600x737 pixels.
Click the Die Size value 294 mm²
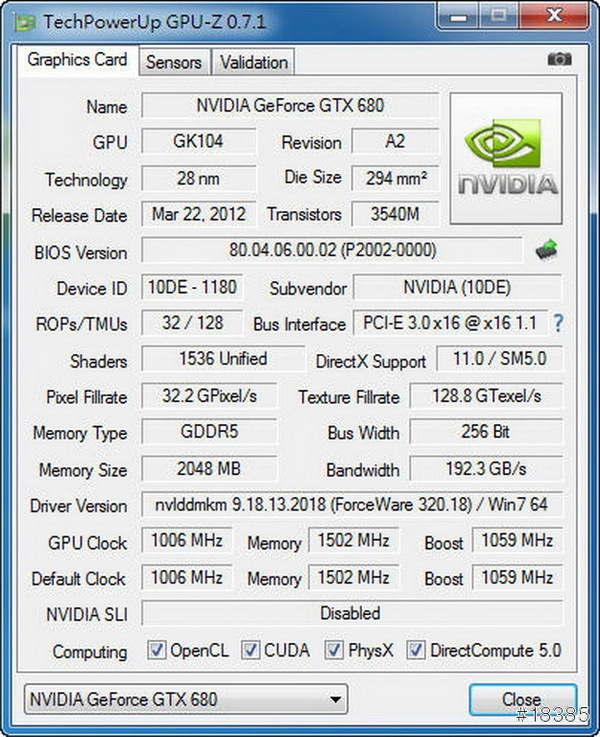pos(395,178)
